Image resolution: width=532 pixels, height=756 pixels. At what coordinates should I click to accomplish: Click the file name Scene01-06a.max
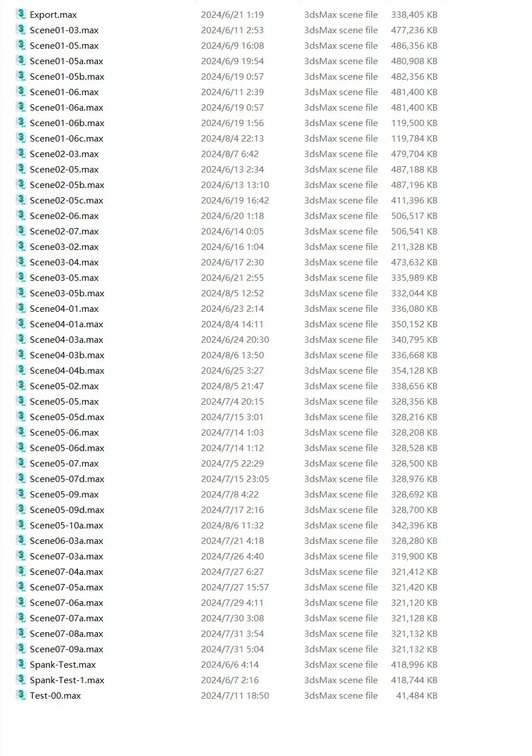coord(66,108)
